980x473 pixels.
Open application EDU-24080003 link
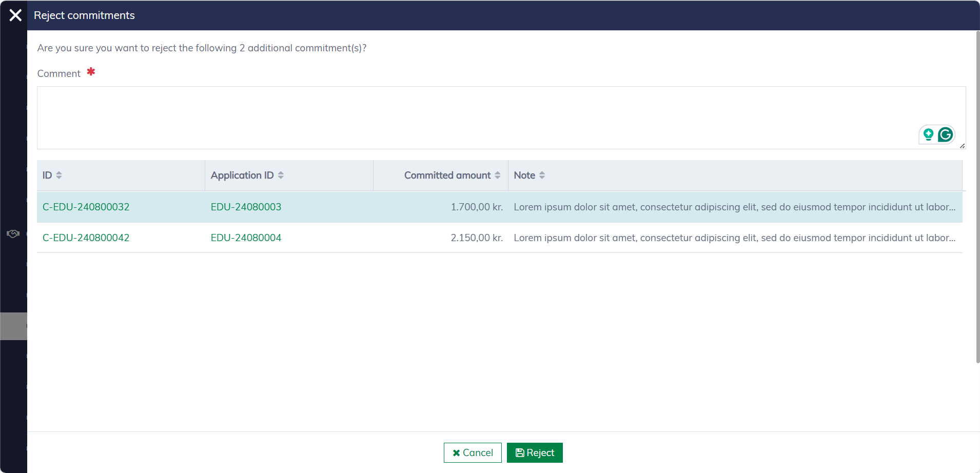(246, 207)
